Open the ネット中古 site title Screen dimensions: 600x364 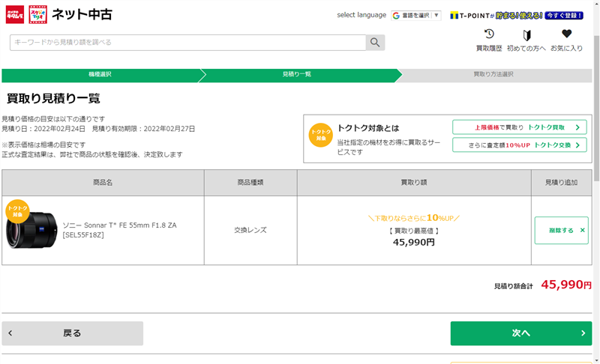click(82, 14)
